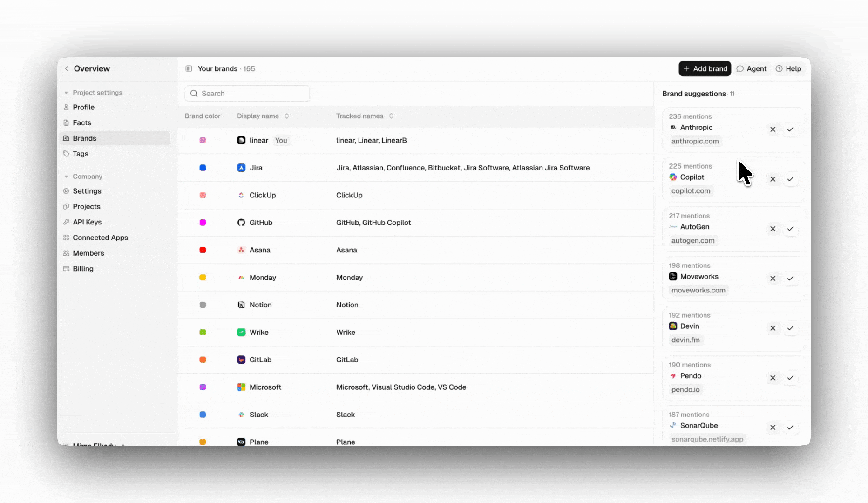Viewport: 868px width, 503px height.
Task: Open the Projects page
Action: [x=115, y=207]
